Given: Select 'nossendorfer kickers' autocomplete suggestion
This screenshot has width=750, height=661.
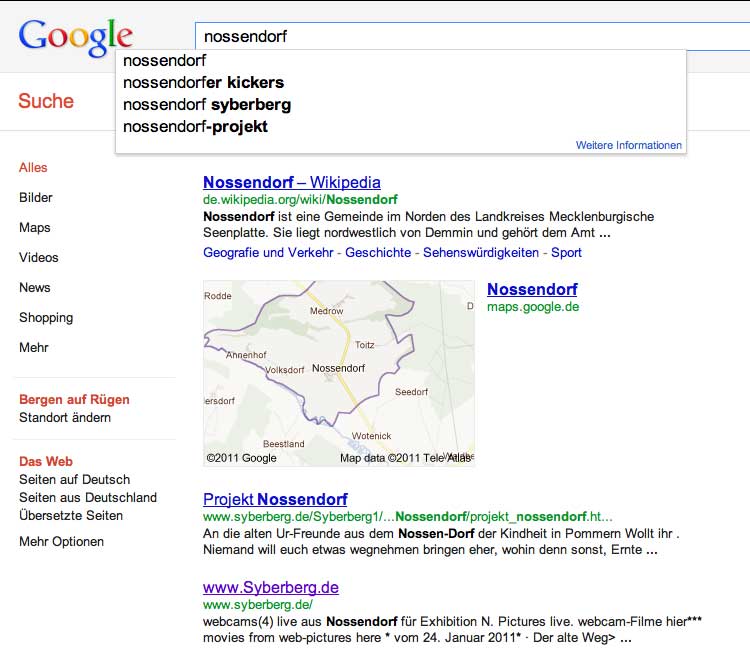Looking at the screenshot, I should click(203, 82).
